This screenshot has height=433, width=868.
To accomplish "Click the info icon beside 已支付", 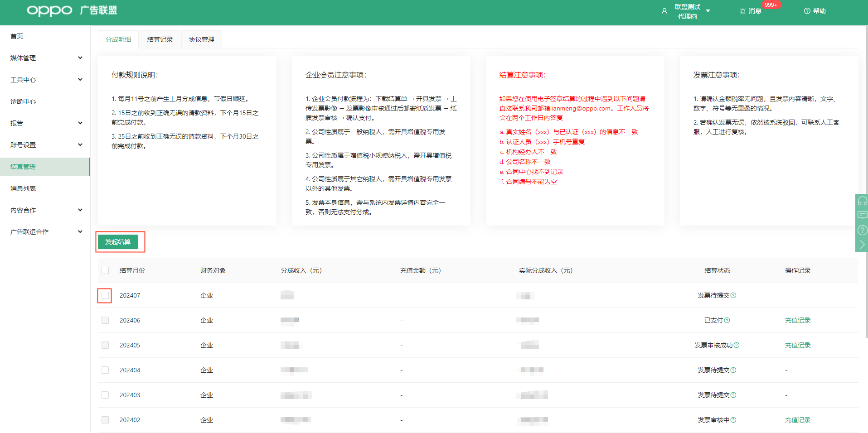I will [x=727, y=320].
